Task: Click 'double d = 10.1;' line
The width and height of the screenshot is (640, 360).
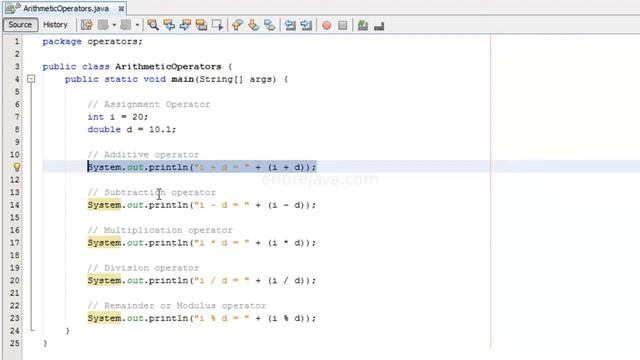Action: tap(132, 130)
